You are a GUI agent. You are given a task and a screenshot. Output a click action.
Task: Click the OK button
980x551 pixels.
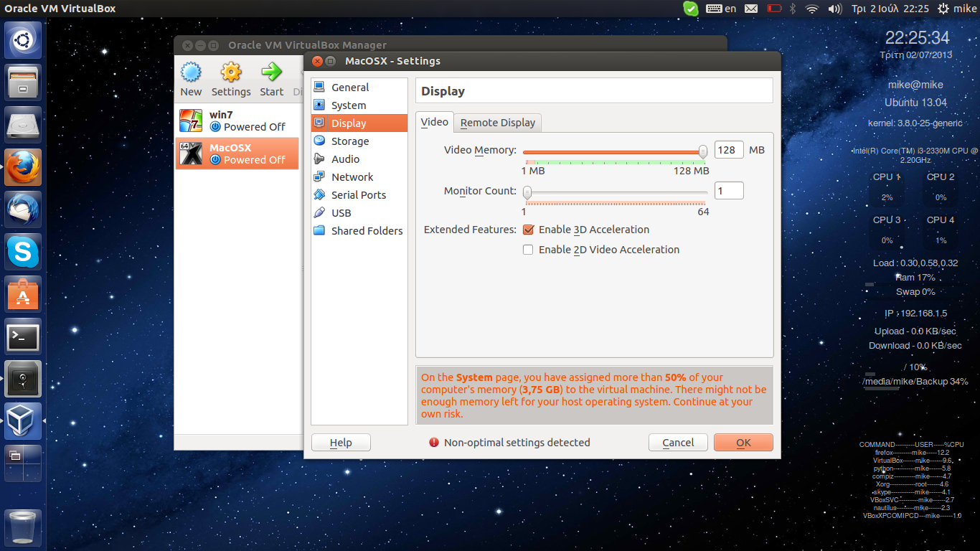click(x=743, y=443)
